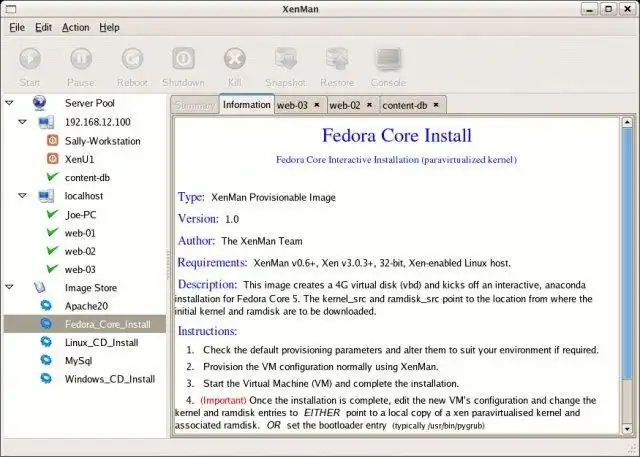Select XenU1 in the tree
The image size is (640, 457).
coord(80,159)
